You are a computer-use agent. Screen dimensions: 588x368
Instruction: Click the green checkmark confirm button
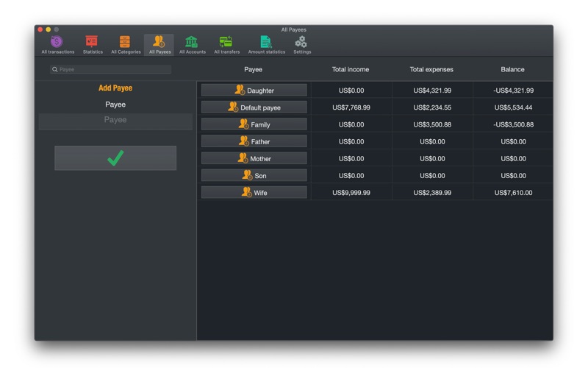(115, 158)
